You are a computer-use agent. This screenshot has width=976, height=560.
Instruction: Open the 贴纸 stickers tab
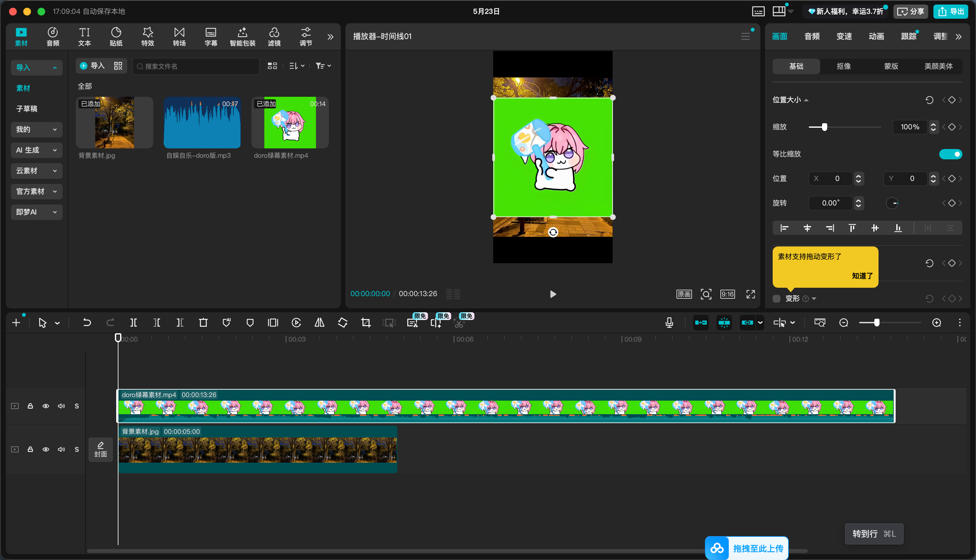tap(116, 37)
